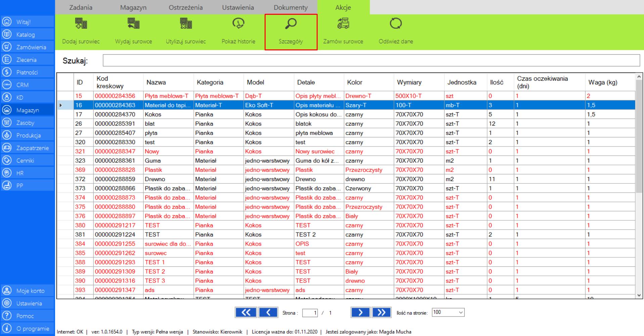Switch to the top Ustawienia tab

click(x=238, y=7)
